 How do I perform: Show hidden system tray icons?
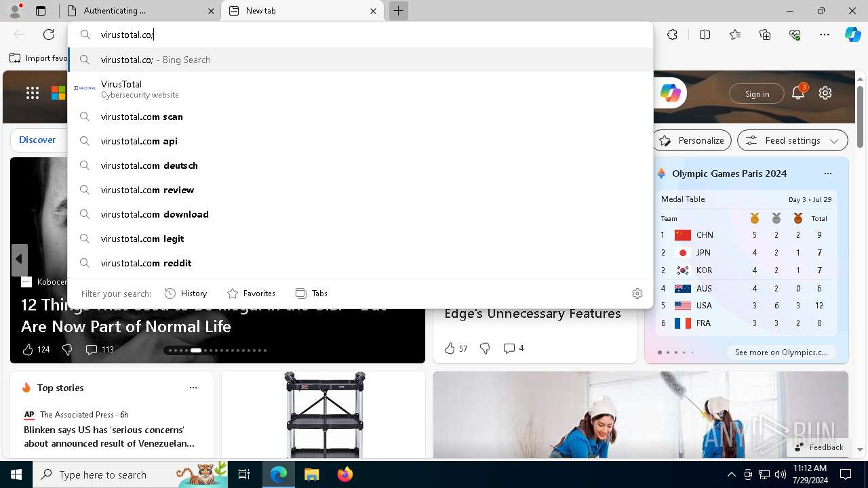[x=731, y=474]
